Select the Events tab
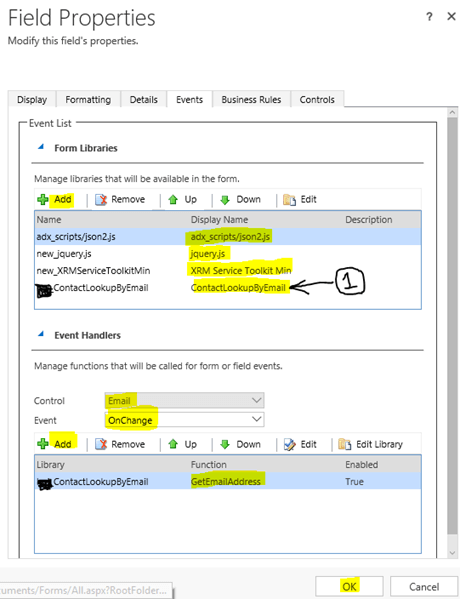 coord(190,100)
